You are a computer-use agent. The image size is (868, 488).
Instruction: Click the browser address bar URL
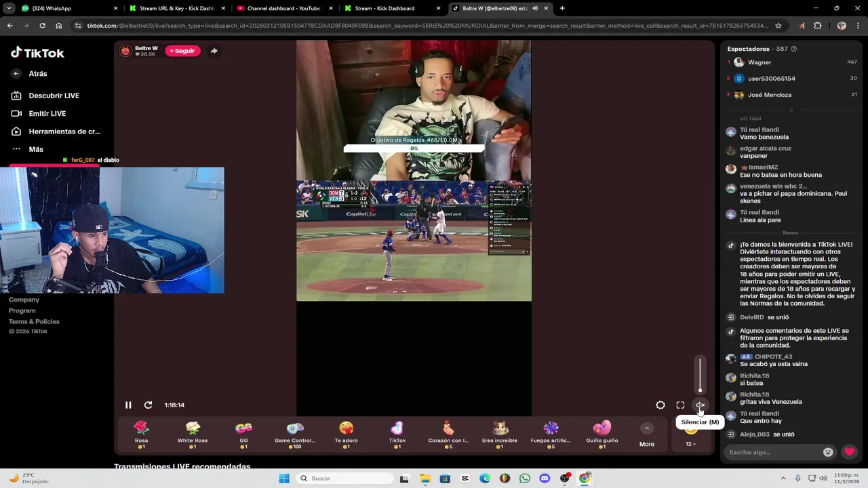(x=427, y=26)
